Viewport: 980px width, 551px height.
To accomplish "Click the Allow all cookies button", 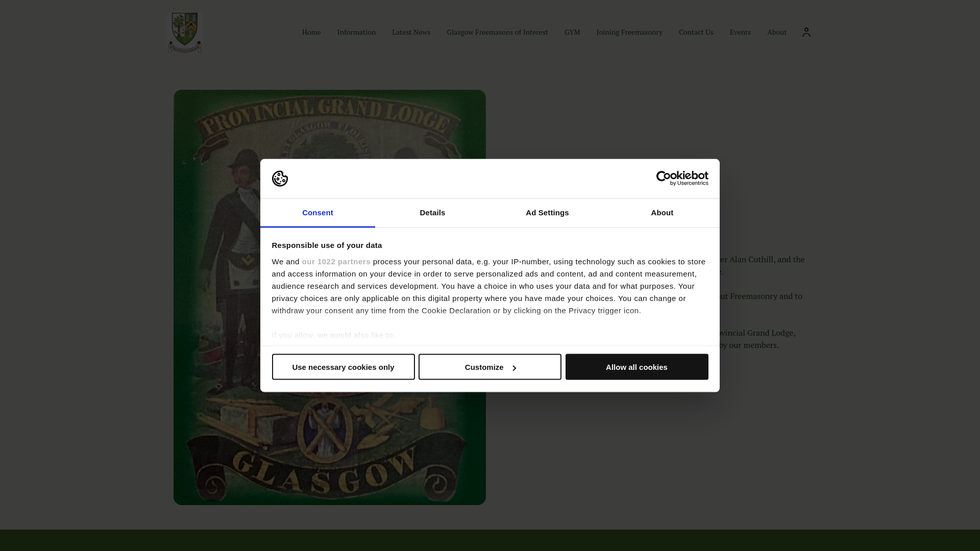I will click(x=636, y=367).
